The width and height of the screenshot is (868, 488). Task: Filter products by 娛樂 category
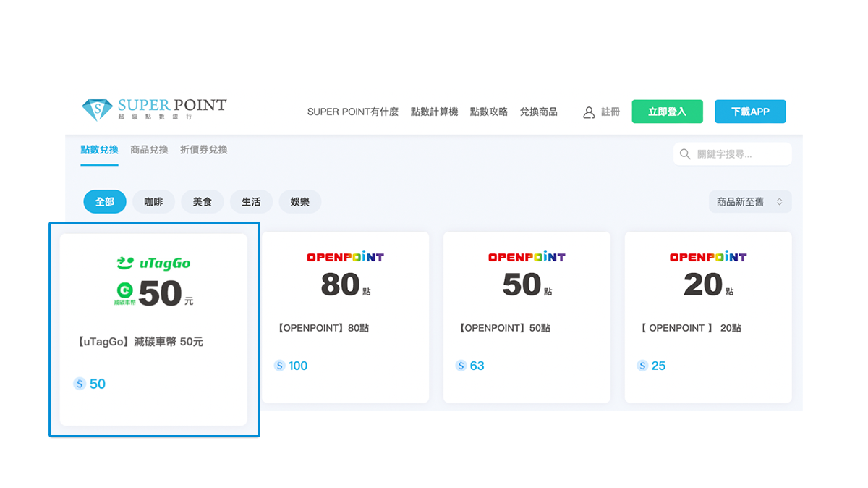click(300, 202)
